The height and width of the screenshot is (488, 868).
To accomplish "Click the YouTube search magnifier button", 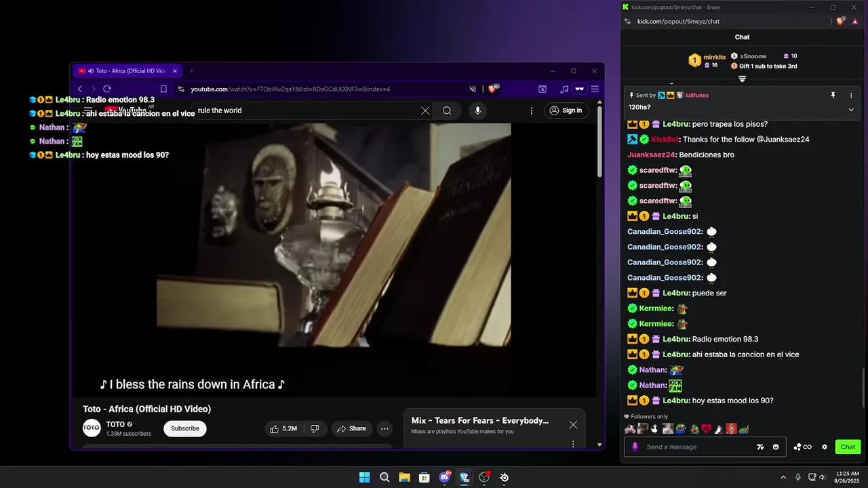I will pos(447,110).
